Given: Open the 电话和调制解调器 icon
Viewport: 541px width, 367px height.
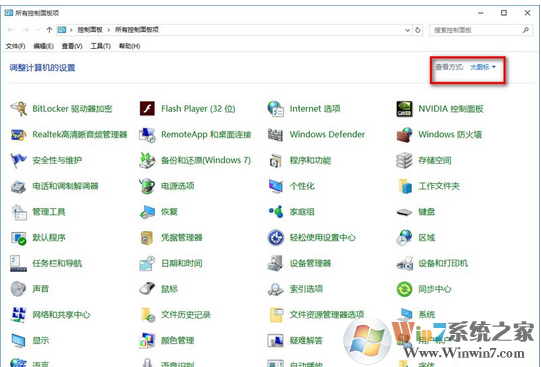Looking at the screenshot, I should [18, 186].
